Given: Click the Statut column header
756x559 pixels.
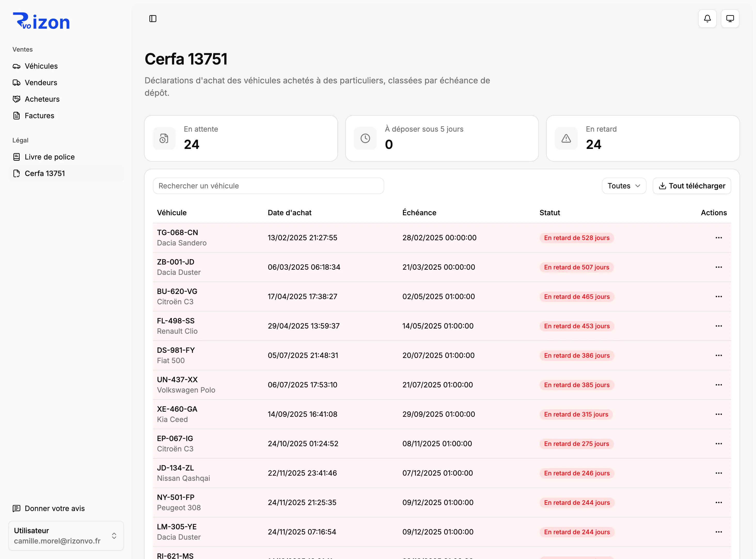Looking at the screenshot, I should pyautogui.click(x=549, y=212).
